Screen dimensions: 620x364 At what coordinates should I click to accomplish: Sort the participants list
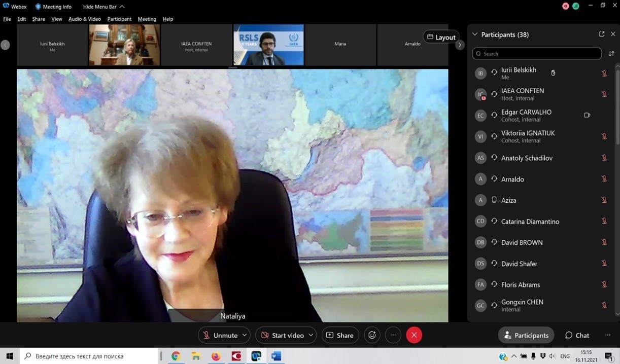coord(611,54)
